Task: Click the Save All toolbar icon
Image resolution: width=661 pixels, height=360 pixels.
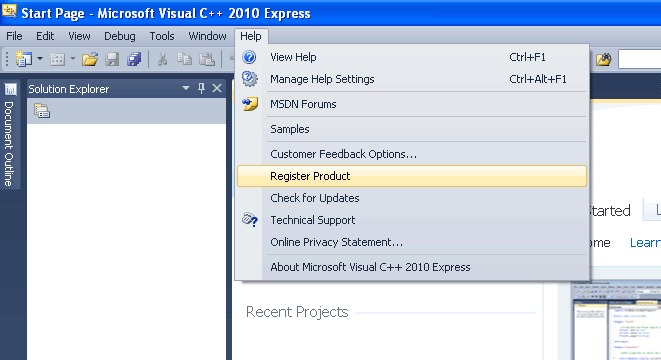Action: 134,59
